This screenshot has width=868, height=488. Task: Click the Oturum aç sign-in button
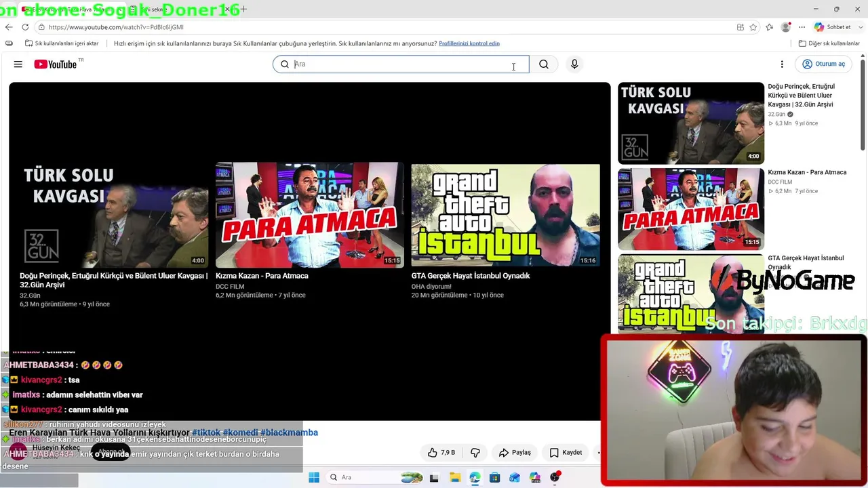824,64
